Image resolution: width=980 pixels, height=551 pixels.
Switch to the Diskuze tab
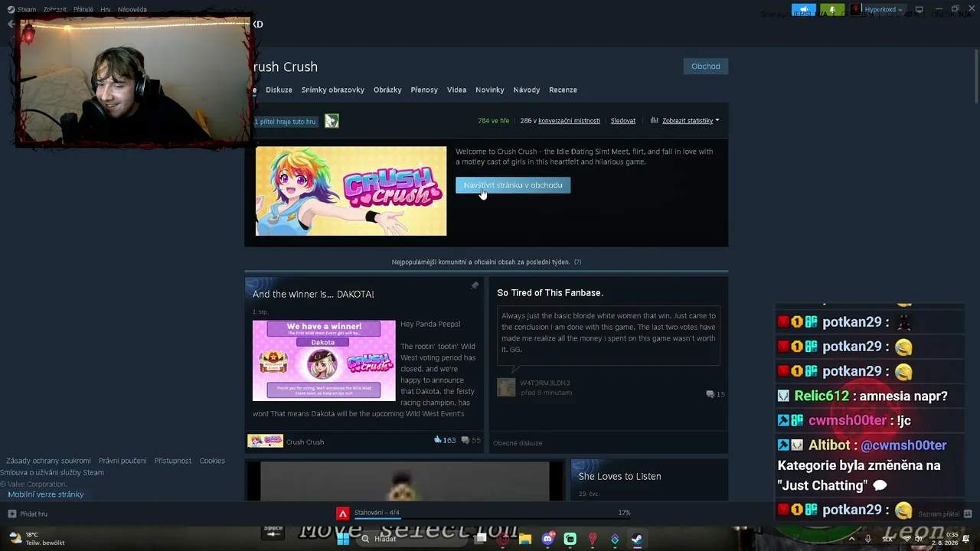[x=279, y=90]
